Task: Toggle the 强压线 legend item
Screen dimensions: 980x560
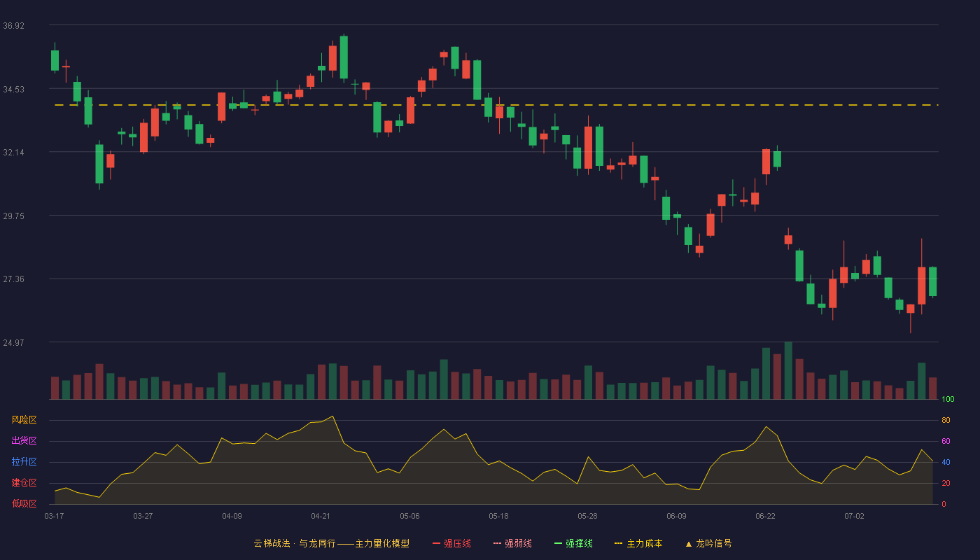Action: pyautogui.click(x=451, y=543)
